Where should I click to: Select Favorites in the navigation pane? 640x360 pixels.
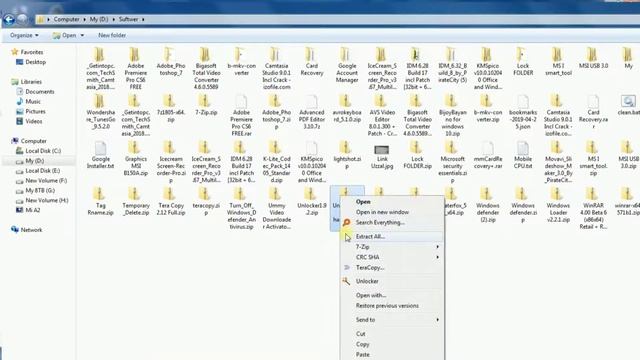31,52
